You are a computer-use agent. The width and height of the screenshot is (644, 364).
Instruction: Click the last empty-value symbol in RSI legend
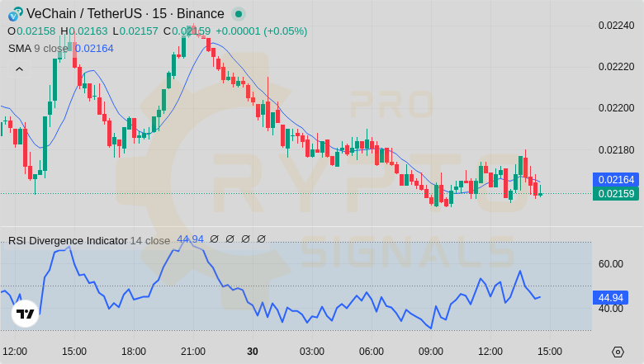pos(261,239)
